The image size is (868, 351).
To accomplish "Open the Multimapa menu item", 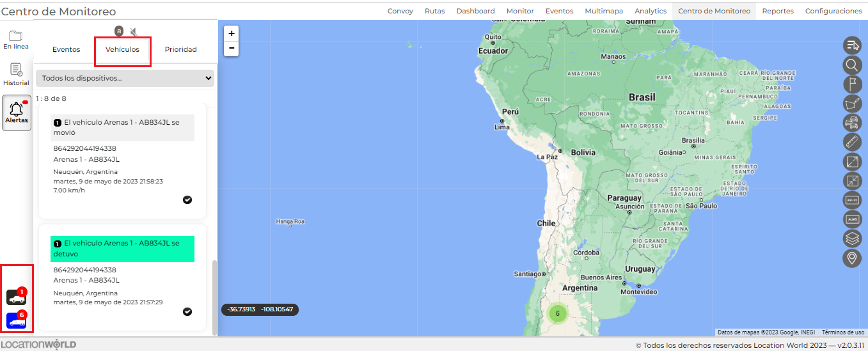I will (x=604, y=11).
